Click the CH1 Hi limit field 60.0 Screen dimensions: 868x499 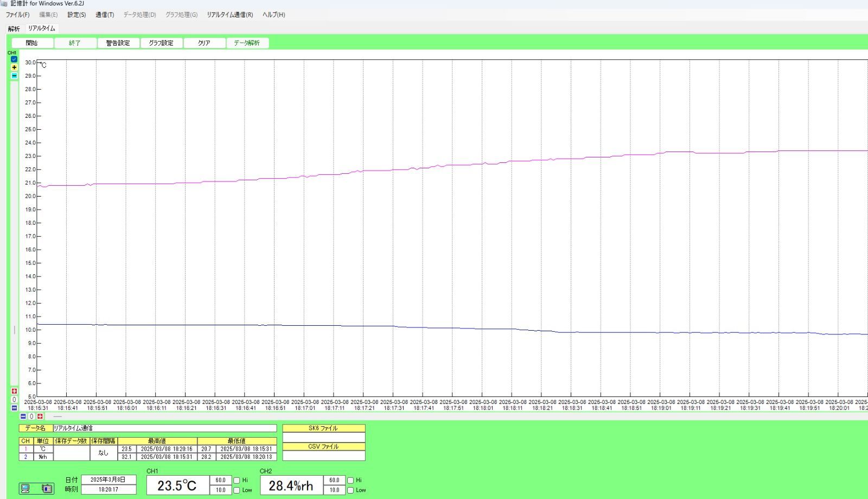(x=220, y=481)
